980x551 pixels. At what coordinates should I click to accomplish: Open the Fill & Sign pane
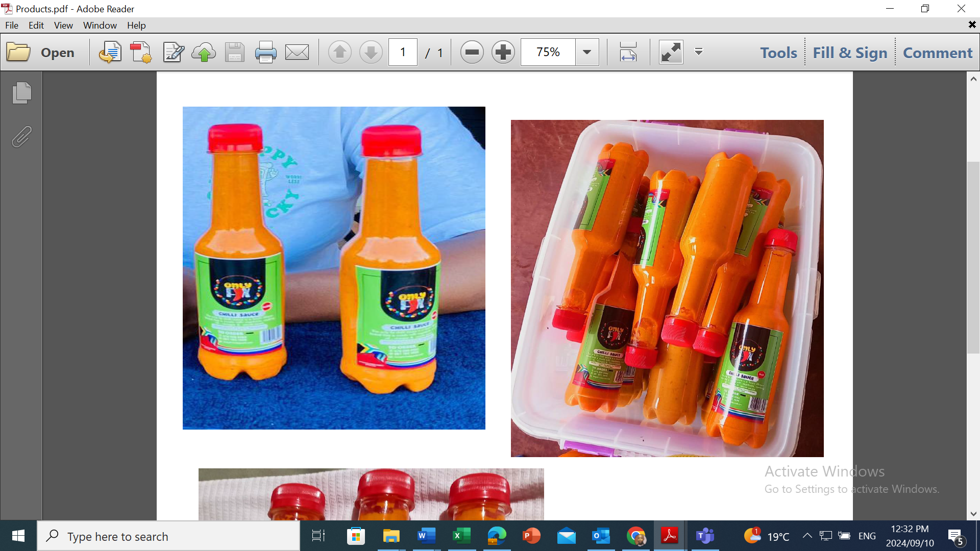click(850, 53)
